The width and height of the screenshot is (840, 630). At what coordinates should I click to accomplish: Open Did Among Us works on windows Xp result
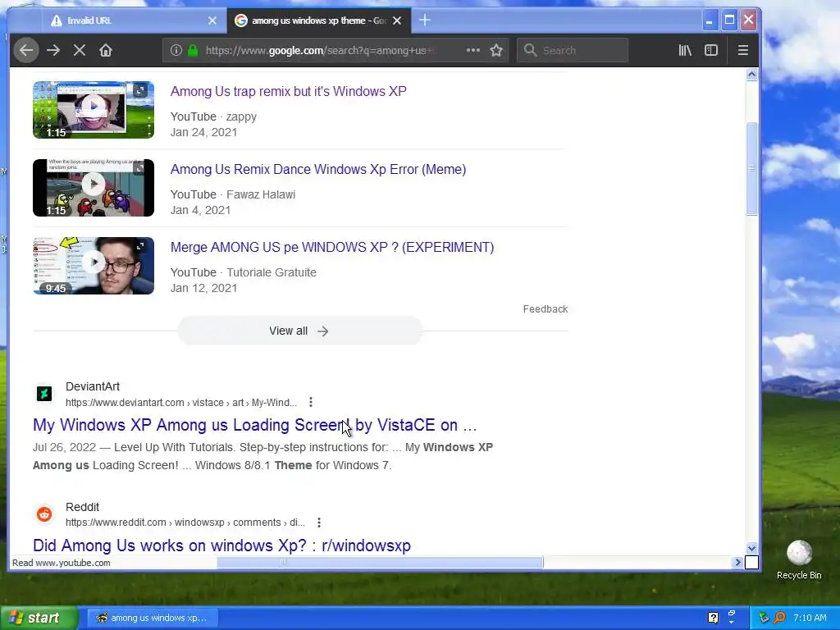221,546
